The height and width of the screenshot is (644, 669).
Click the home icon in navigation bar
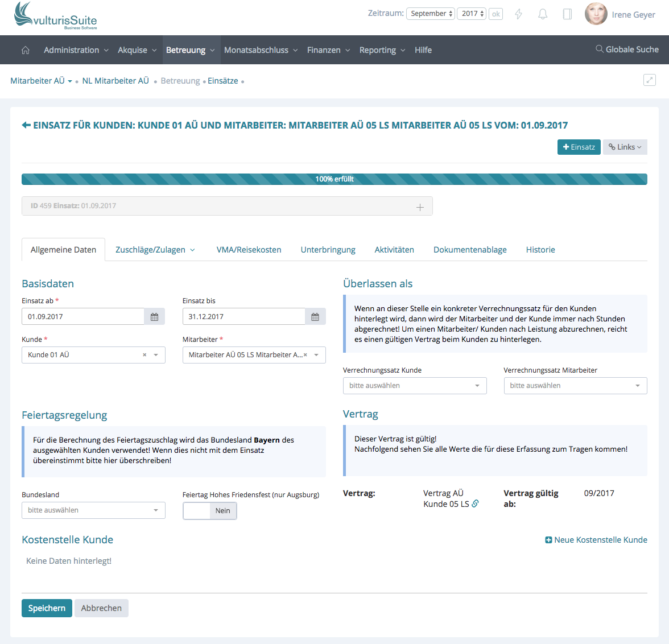pos(26,50)
